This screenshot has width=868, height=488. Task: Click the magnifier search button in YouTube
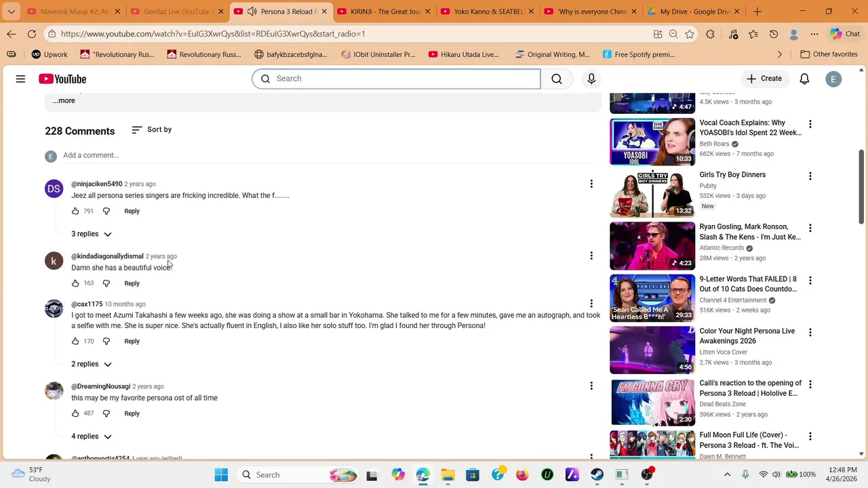557,79
